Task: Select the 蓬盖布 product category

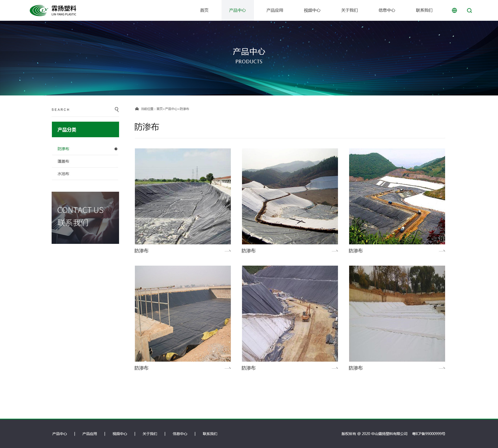Action: click(63, 161)
